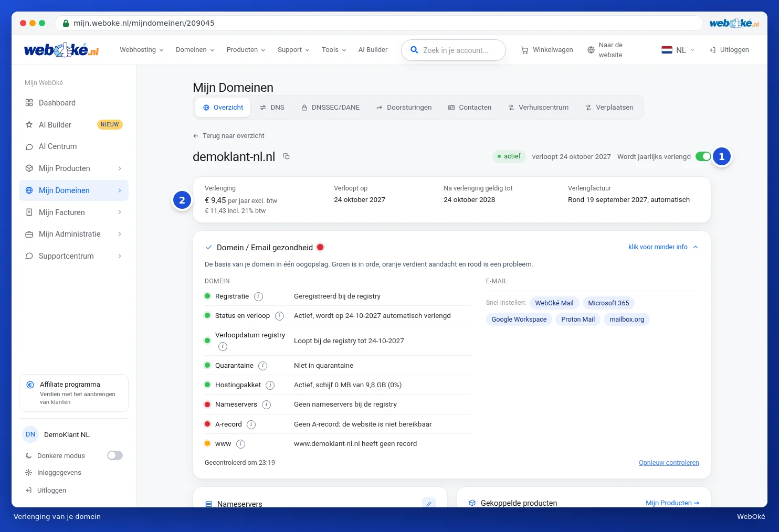The width and height of the screenshot is (779, 532).
Task: Switch to the Doorsturingen tab
Action: point(404,108)
